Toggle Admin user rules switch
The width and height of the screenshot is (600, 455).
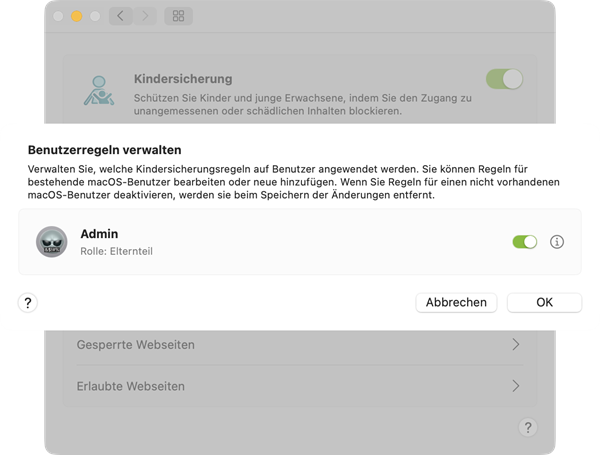pyautogui.click(x=525, y=242)
